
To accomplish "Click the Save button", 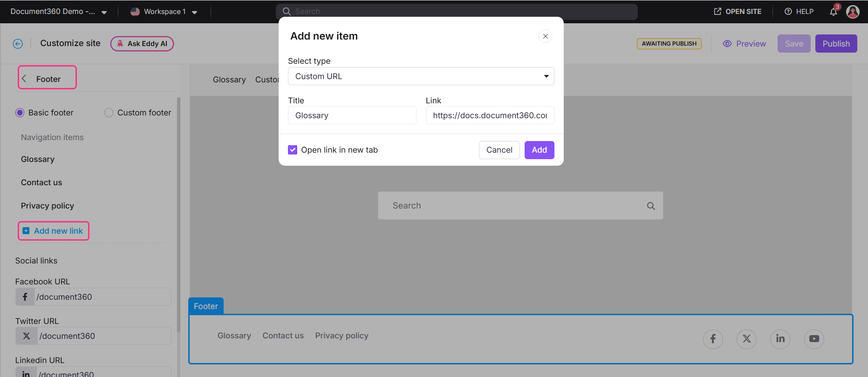I will tap(794, 44).
